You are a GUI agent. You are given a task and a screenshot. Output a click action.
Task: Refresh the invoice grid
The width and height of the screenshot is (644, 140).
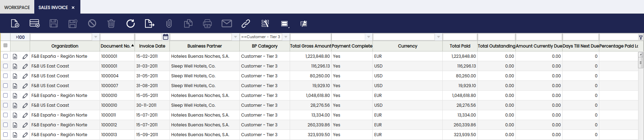pyautogui.click(x=130, y=23)
